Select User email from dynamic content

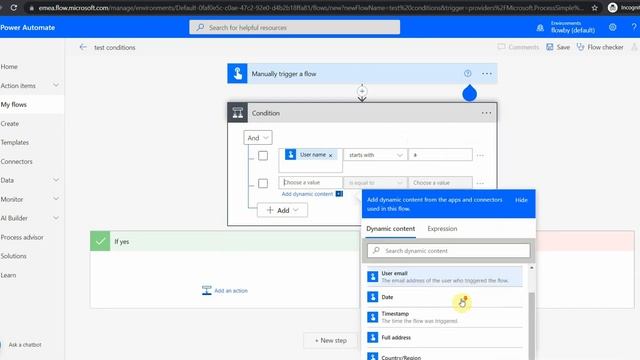point(444,277)
